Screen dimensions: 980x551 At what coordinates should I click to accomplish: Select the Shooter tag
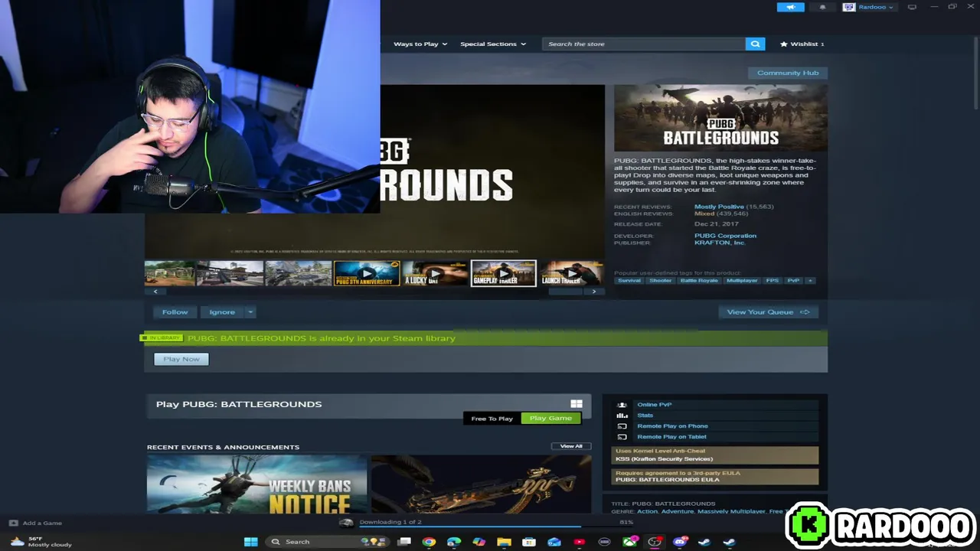[x=660, y=280]
